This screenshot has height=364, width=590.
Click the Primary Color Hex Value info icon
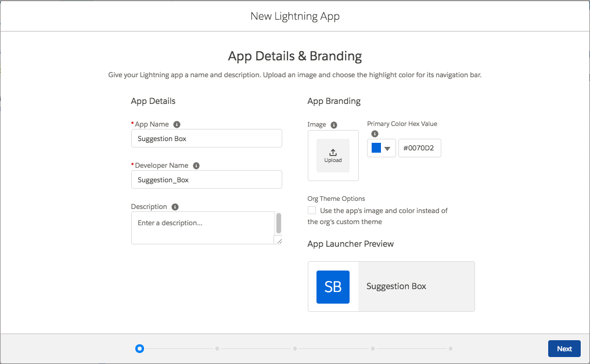374,133
